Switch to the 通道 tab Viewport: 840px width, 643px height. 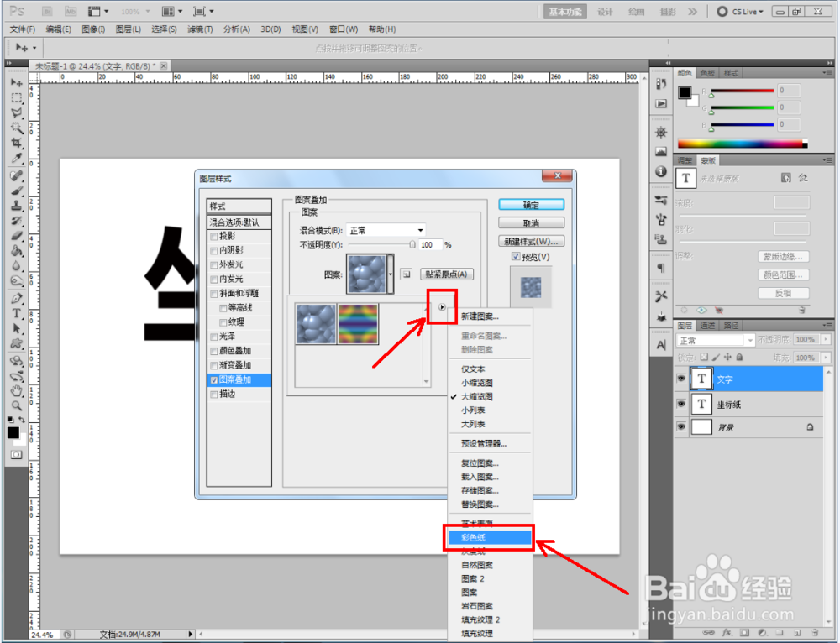coord(709,326)
